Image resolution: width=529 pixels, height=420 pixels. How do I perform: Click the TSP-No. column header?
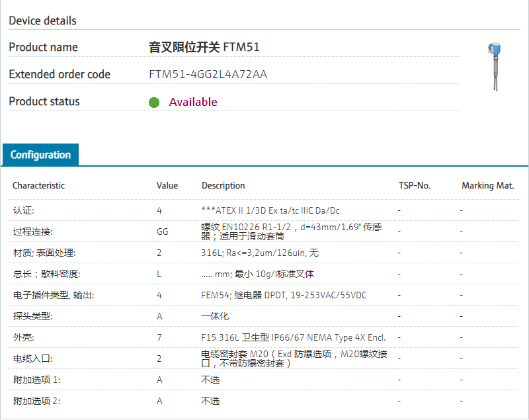415,186
